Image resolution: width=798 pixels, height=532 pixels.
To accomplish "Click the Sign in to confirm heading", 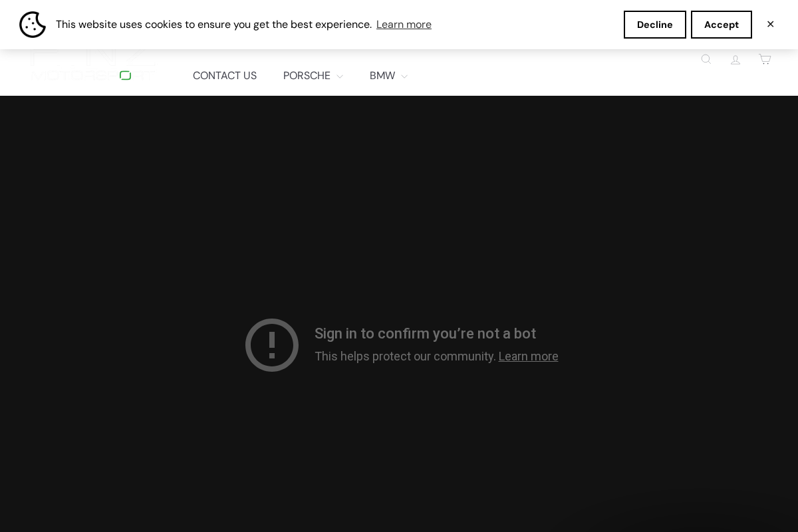I will 425,334.
